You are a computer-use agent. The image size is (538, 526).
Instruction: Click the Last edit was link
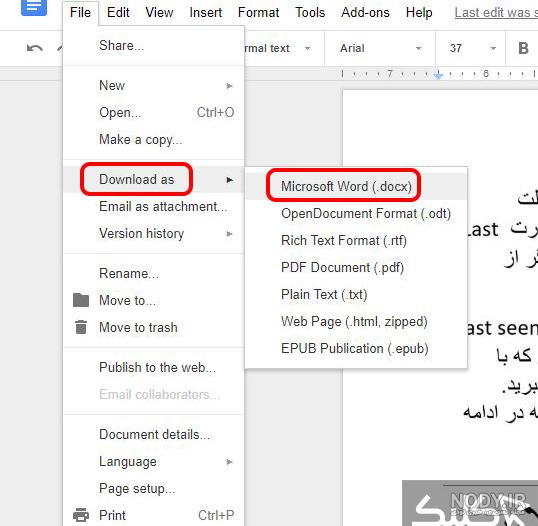point(496,13)
